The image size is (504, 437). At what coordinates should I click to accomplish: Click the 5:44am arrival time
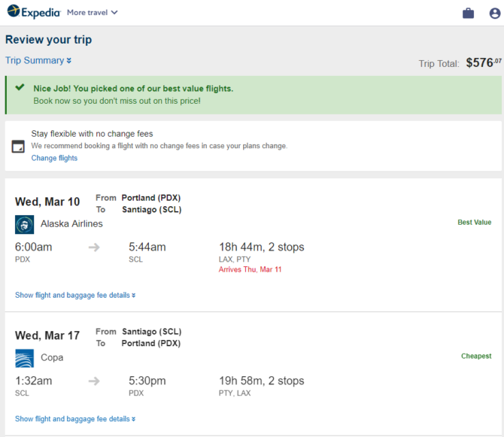pos(147,247)
